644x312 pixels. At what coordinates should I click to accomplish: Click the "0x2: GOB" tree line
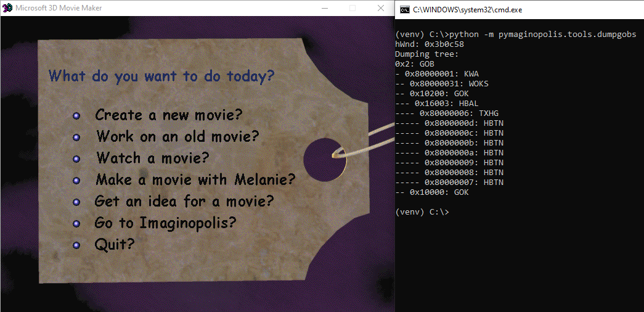414,64
